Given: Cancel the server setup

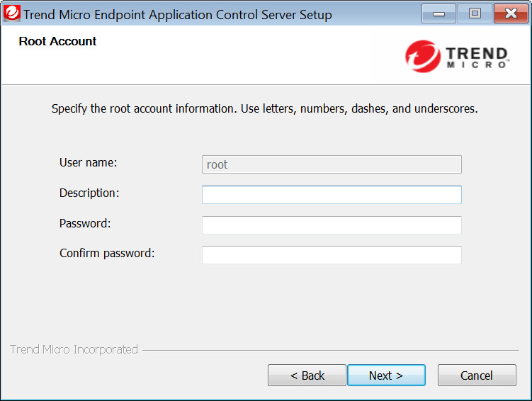Looking at the screenshot, I should [x=476, y=375].
